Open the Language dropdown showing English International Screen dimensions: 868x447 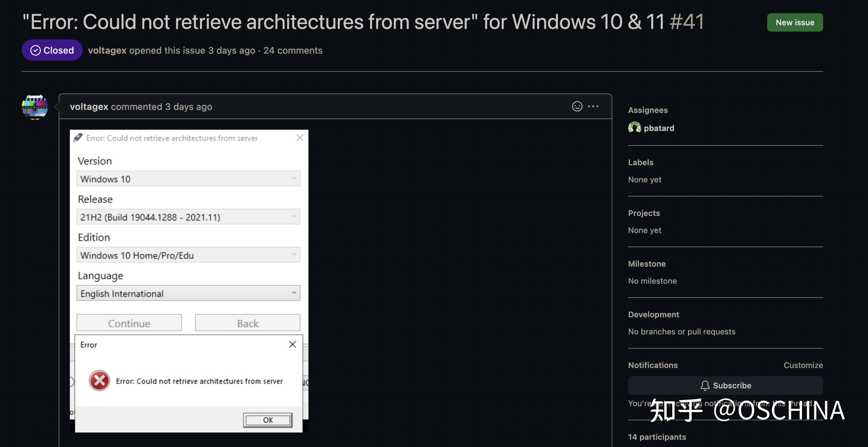tap(295, 293)
